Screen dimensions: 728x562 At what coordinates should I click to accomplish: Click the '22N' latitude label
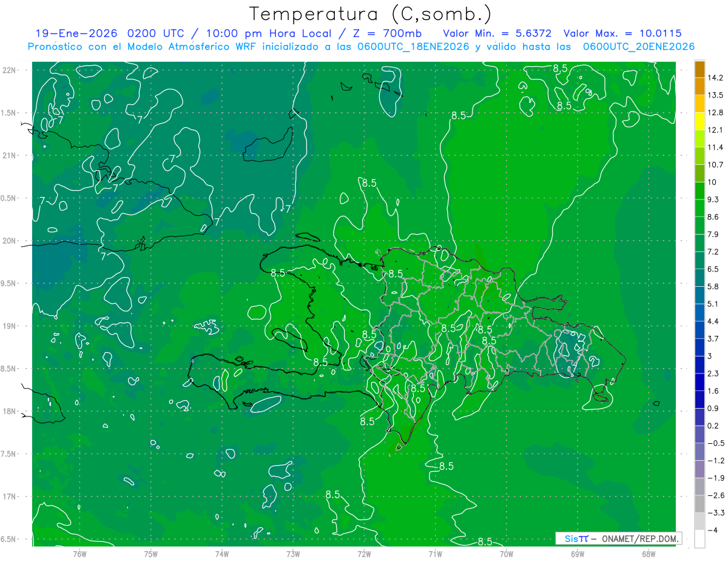click(x=10, y=70)
